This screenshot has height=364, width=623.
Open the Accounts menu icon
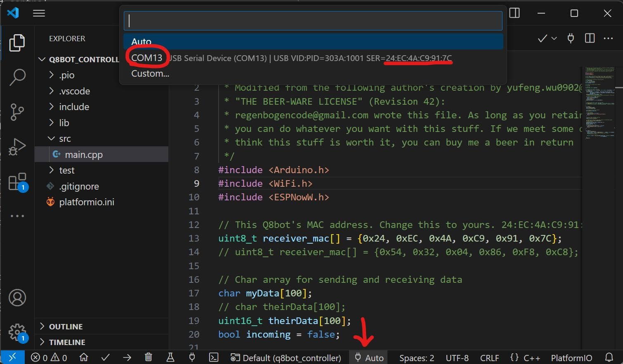point(17,298)
